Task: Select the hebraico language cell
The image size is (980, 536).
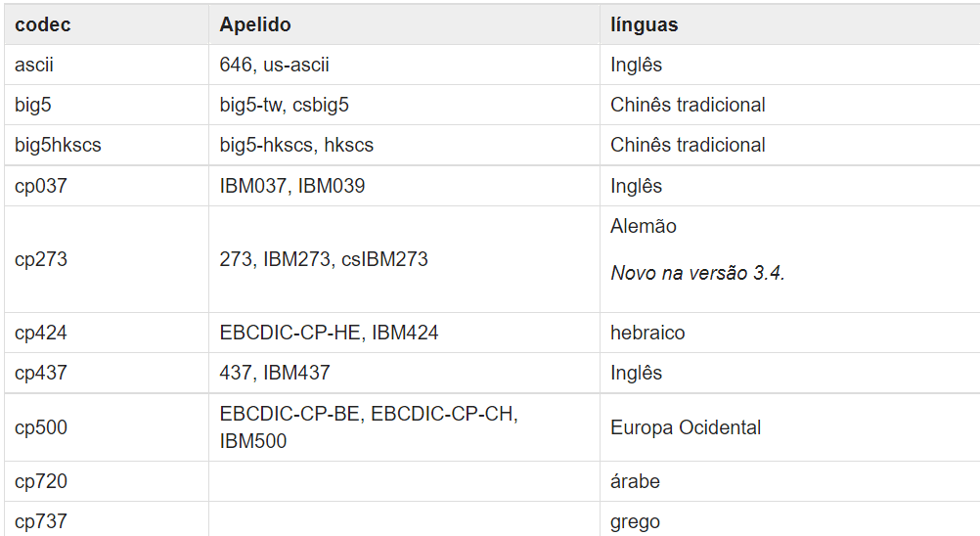Action: click(x=789, y=333)
